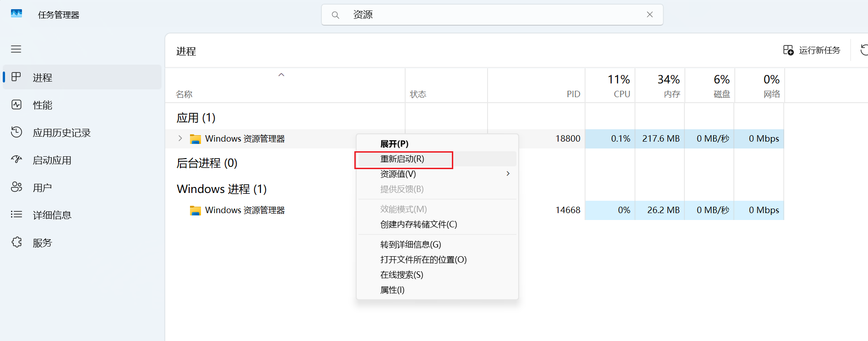The image size is (868, 341).
Task: Click the search field containing 资源
Action: (492, 15)
